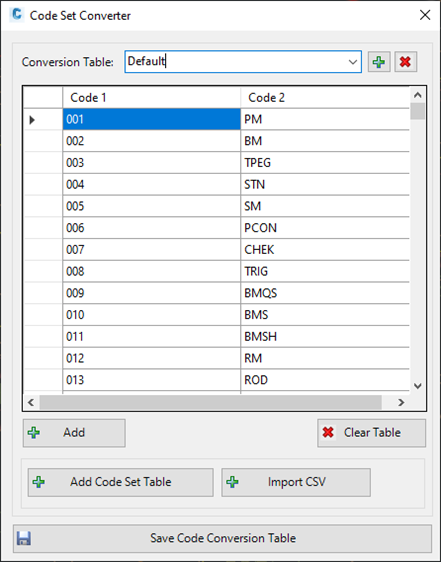This screenshot has height=562, width=441.
Task: Sort by the Code 2 column header
Action: [x=325, y=97]
